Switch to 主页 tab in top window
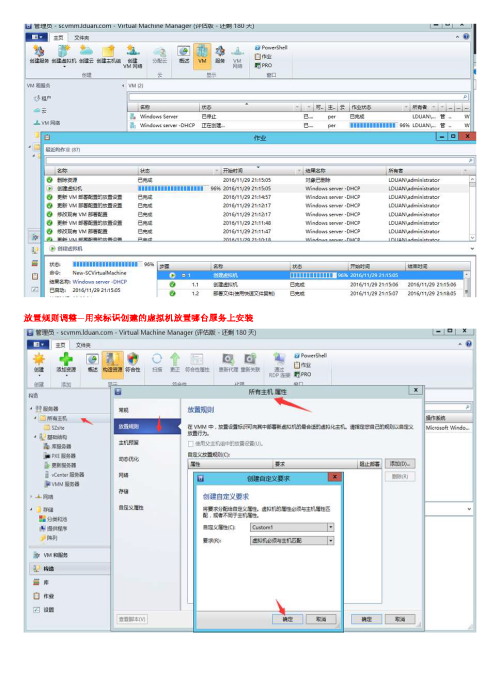This screenshot has height=677, width=500. tap(58, 38)
